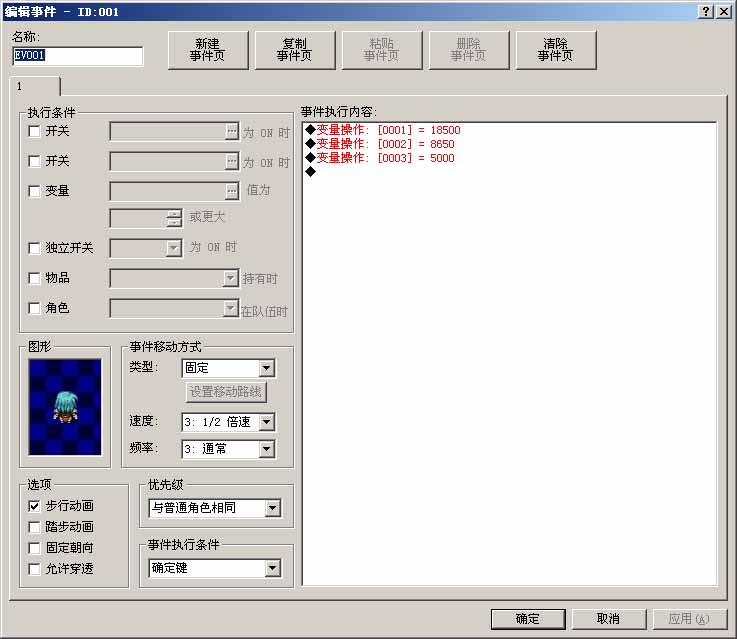Click the 取消 button
This screenshot has width=737, height=639.
click(x=609, y=619)
